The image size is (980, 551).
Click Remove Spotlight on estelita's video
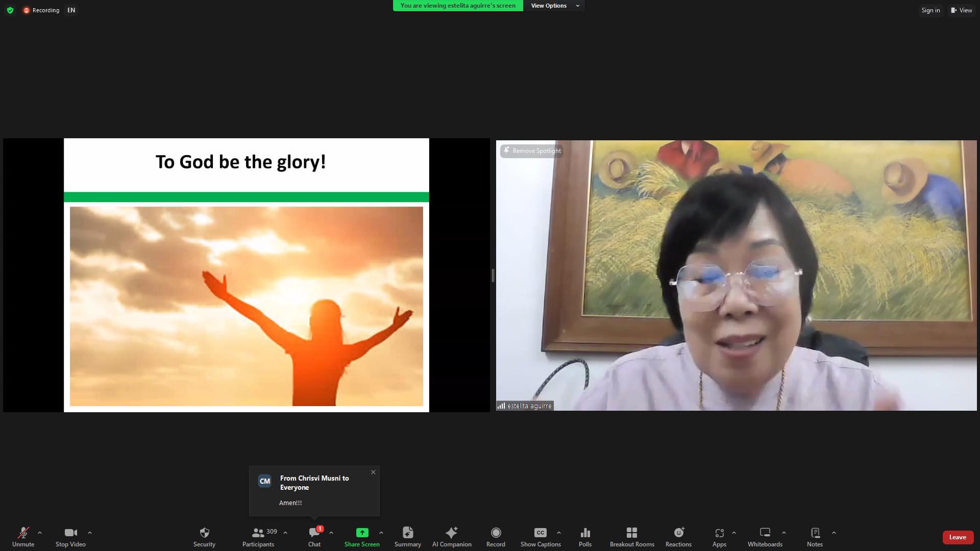tap(532, 151)
